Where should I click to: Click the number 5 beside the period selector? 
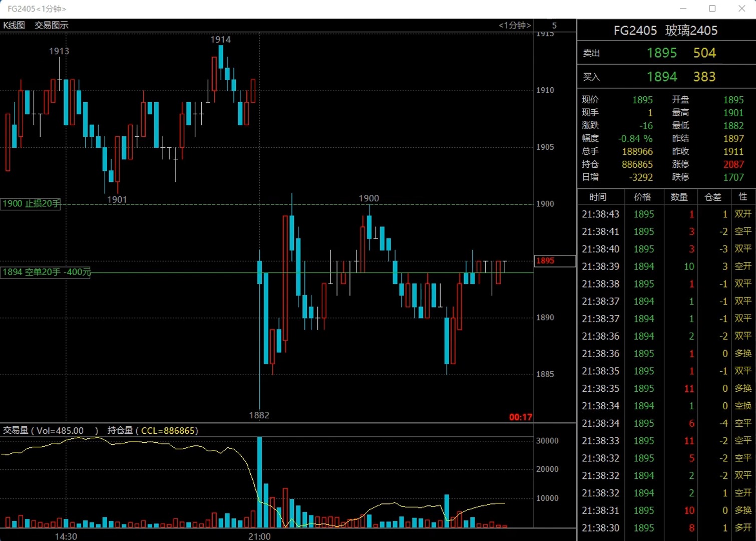pos(554,26)
